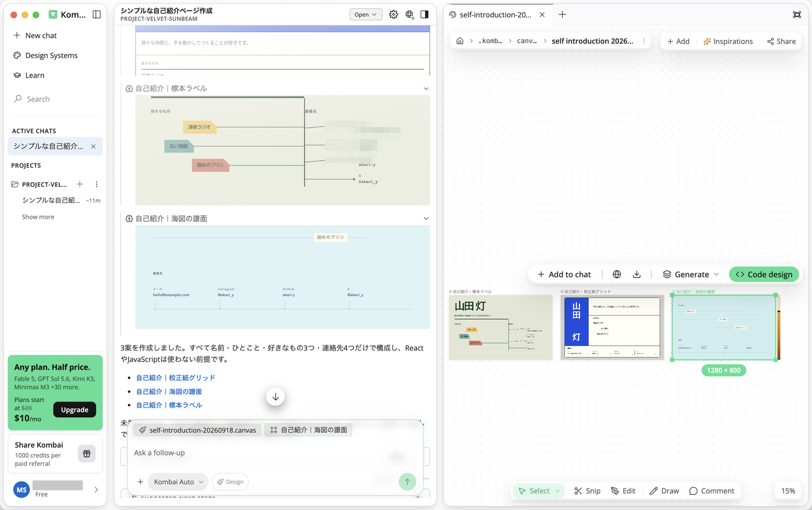
Task: Click the Ask a follow-up input
Action: click(275, 453)
